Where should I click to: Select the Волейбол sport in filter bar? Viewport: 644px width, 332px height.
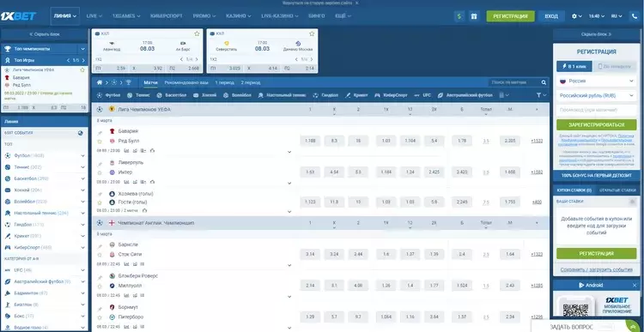tap(237, 95)
